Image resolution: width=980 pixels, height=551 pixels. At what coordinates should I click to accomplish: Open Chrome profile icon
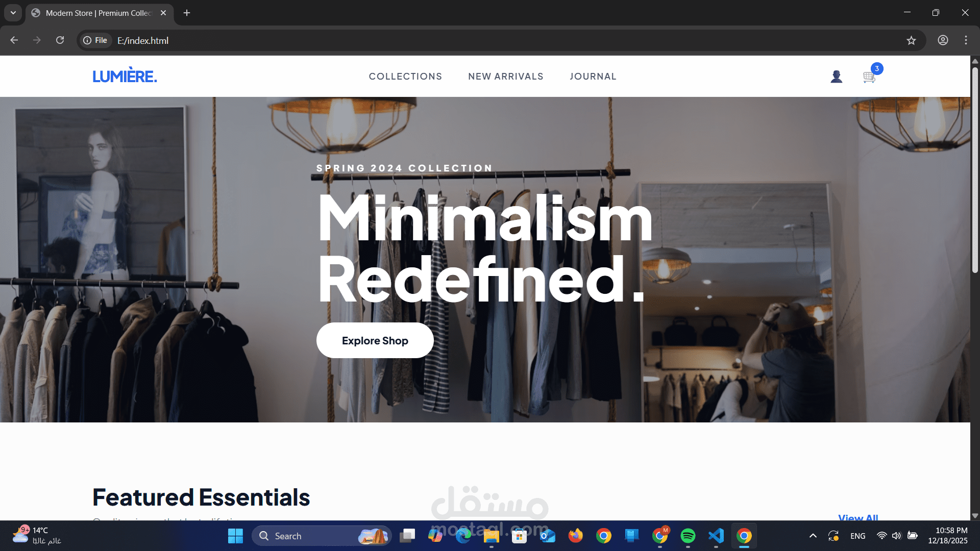[943, 40]
